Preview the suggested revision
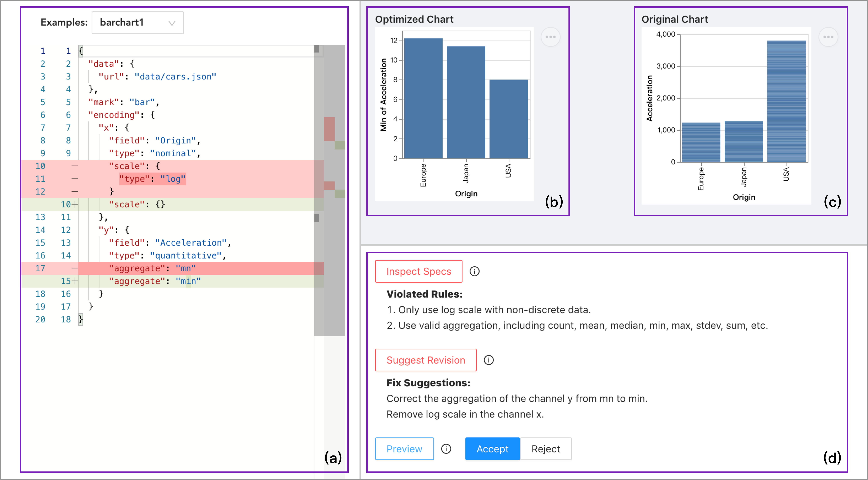This screenshot has height=480, width=868. click(x=404, y=449)
